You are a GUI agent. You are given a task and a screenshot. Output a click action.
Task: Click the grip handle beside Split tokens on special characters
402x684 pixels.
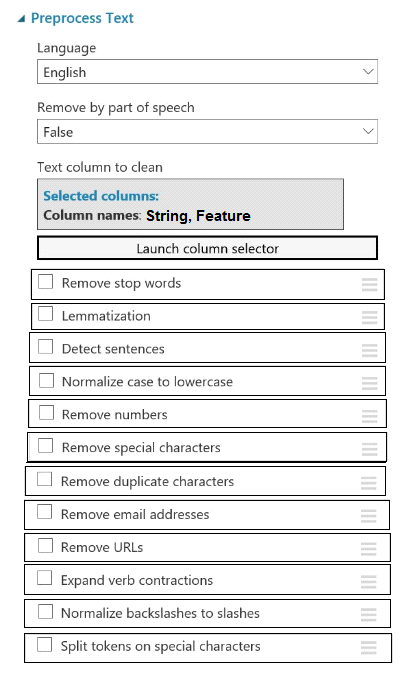tap(368, 648)
